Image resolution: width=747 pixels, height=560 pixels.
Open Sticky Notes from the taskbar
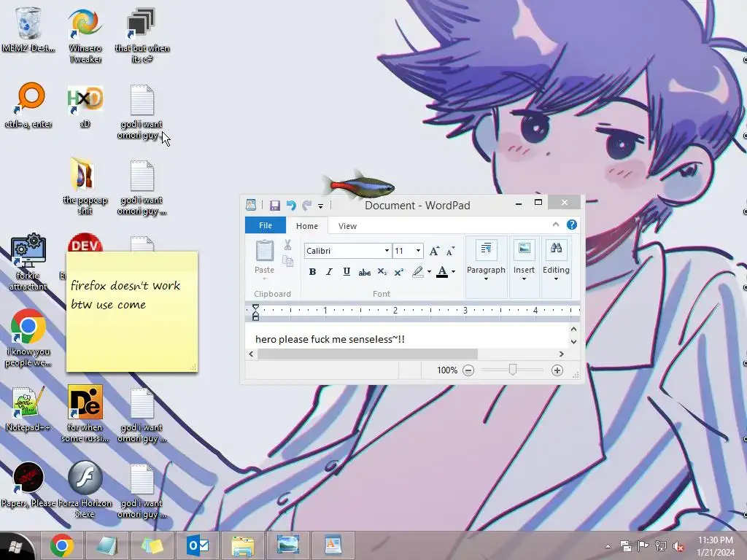point(152,545)
